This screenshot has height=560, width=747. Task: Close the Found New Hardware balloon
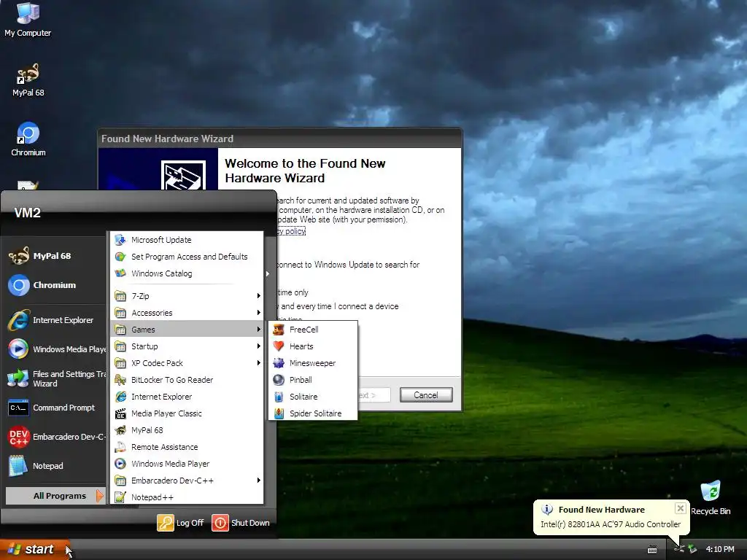tap(681, 508)
